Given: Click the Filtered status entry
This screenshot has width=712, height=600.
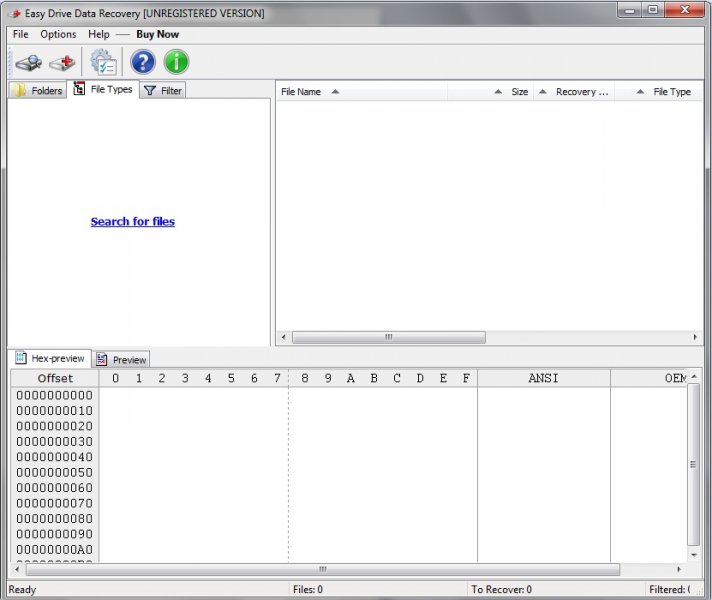Looking at the screenshot, I should click(x=670, y=590).
